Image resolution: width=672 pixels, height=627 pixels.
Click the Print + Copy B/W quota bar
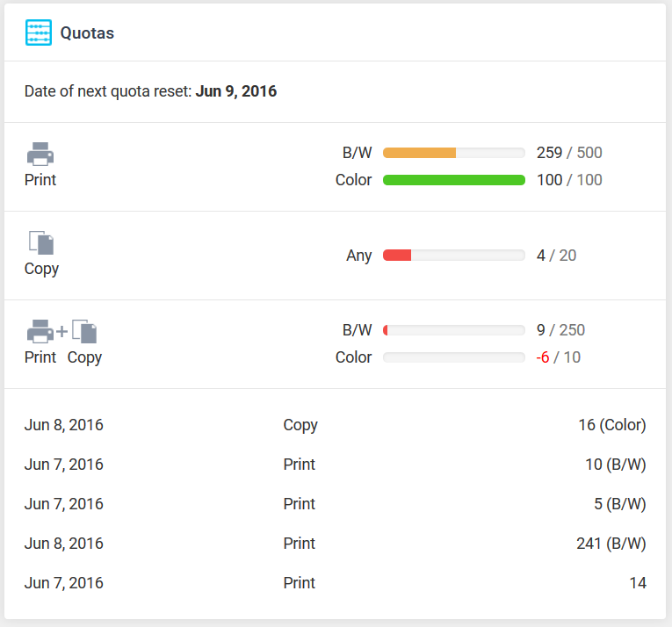coord(453,330)
